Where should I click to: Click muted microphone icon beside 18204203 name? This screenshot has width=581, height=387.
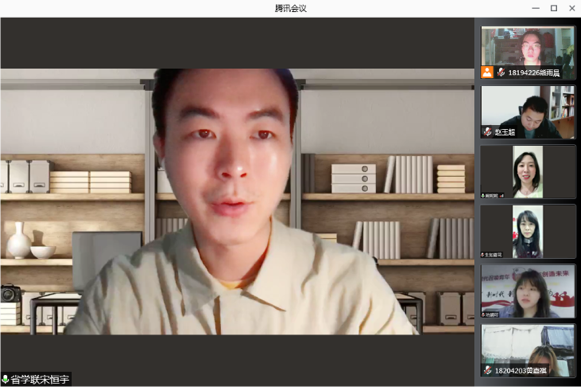[488, 370]
